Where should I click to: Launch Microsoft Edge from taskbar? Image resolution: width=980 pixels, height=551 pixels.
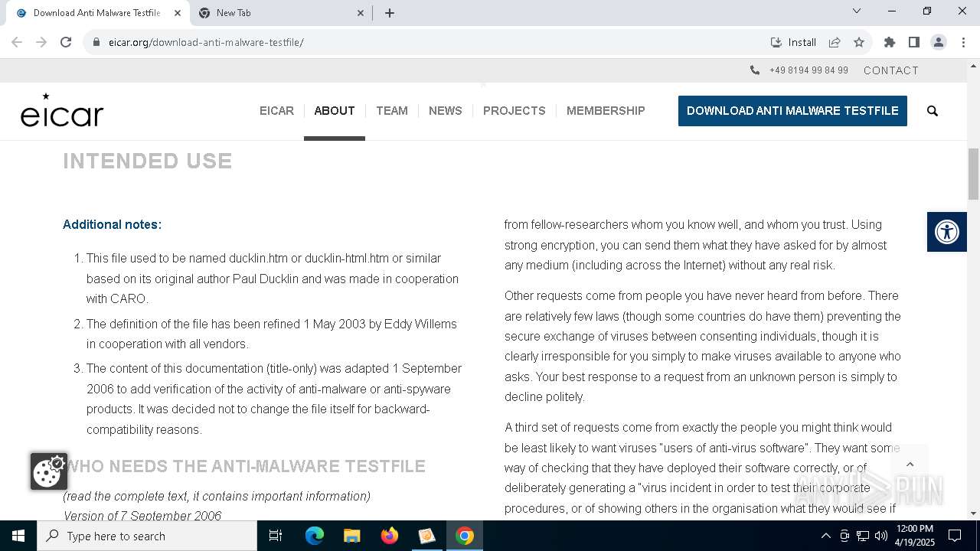(x=315, y=536)
